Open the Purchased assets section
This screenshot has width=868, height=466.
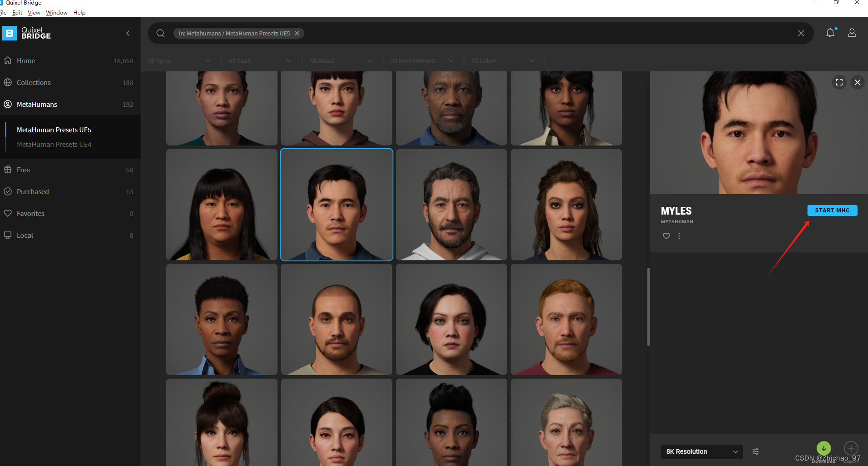(x=70, y=191)
